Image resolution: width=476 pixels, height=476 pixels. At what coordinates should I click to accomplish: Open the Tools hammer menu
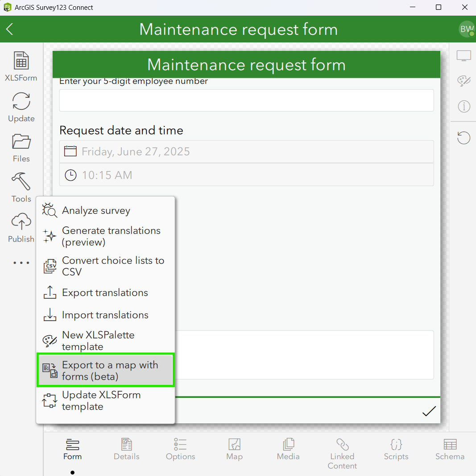click(21, 188)
